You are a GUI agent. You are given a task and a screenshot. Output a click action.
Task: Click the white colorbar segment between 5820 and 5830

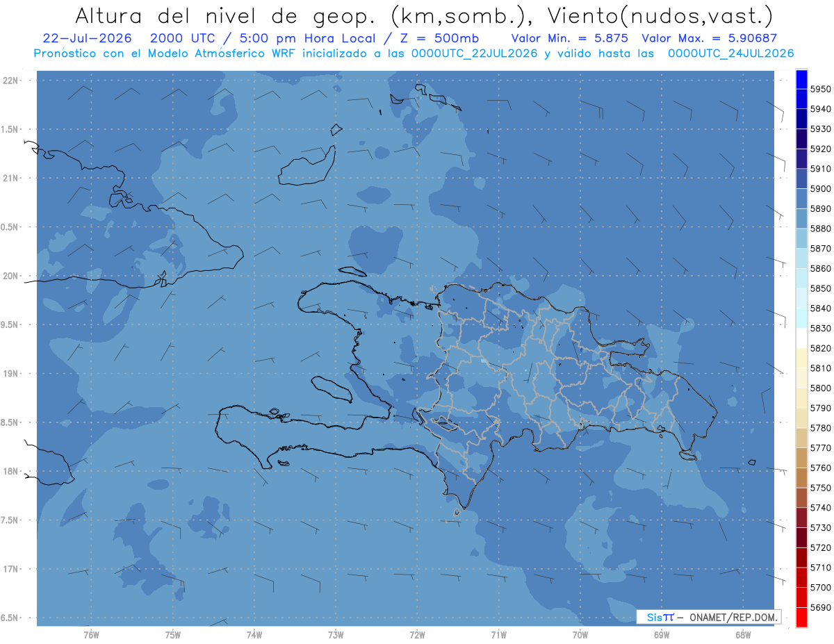(801, 338)
